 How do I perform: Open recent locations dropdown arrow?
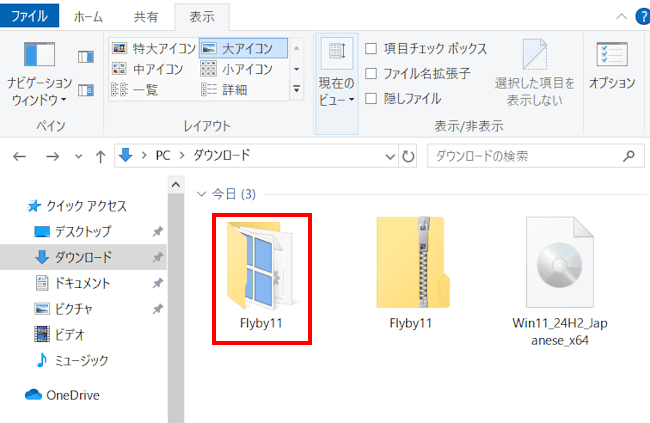click(78, 157)
